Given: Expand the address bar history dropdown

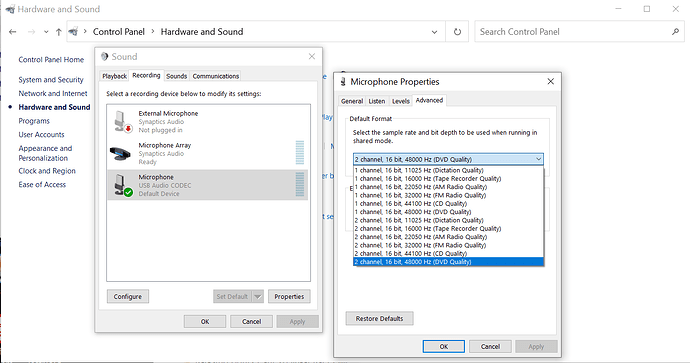Looking at the screenshot, I should click(434, 32).
